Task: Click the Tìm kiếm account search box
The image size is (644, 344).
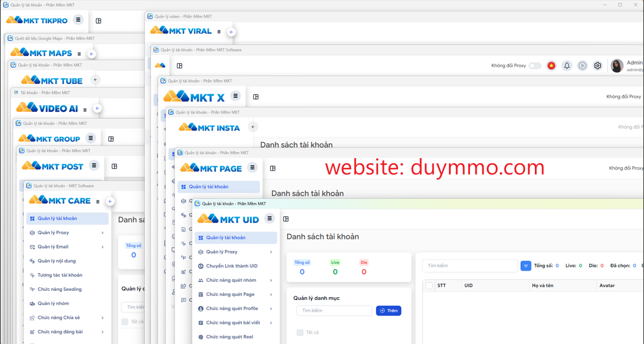Action: [x=470, y=265]
